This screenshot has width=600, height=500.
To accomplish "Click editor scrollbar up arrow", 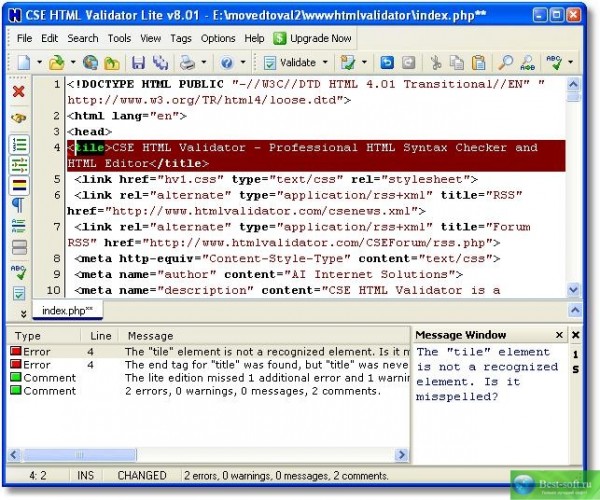I will coord(573,84).
